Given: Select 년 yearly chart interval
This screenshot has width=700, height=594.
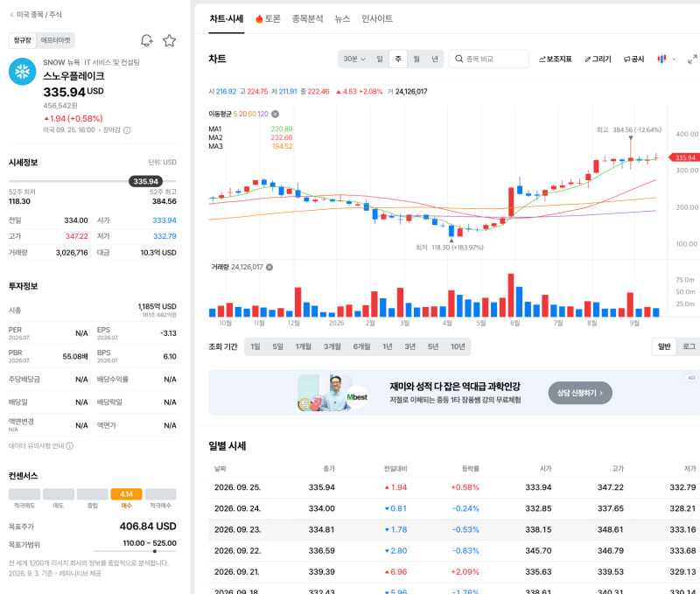Looking at the screenshot, I should pos(435,59).
